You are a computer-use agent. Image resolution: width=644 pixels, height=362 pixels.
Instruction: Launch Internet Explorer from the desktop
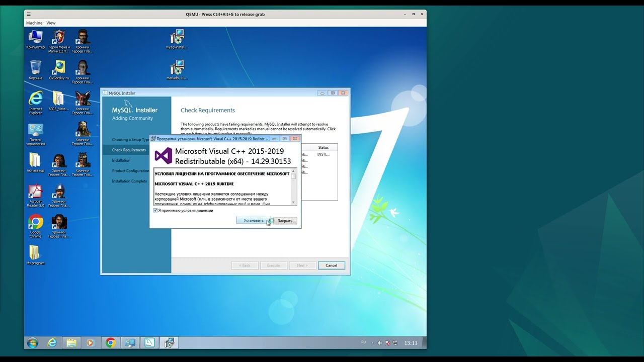coord(35,103)
